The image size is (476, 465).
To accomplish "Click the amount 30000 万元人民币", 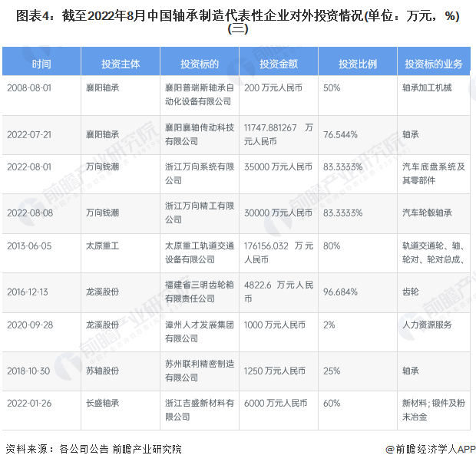I will pyautogui.click(x=278, y=213).
